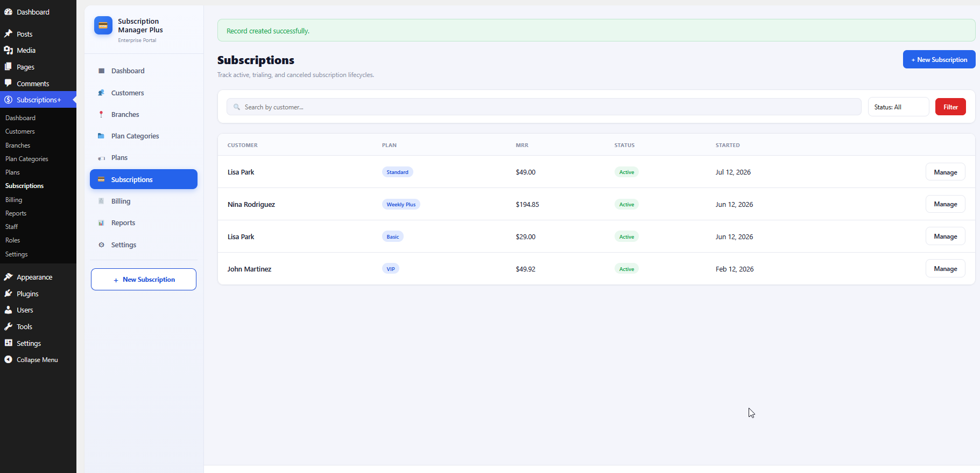Click the Tools wrench icon
The image size is (980, 473).
[8, 326]
